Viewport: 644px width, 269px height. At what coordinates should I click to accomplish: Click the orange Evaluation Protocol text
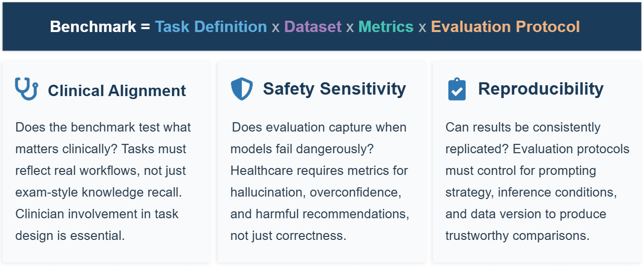(505, 26)
